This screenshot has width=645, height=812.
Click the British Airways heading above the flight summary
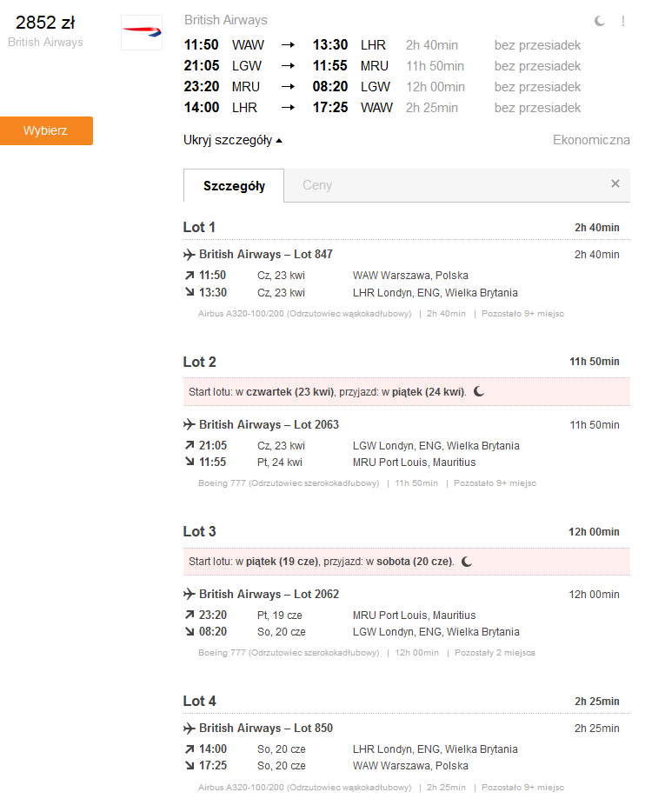226,20
